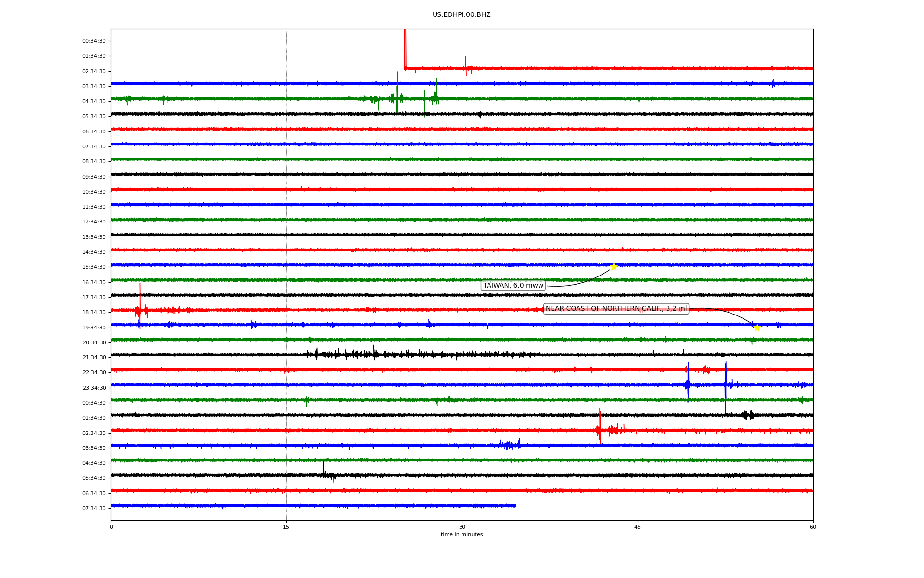This screenshot has width=924, height=578.
Task: Click the NEAR COAST OF NORTHERN CALIF label
Action: coord(616,309)
